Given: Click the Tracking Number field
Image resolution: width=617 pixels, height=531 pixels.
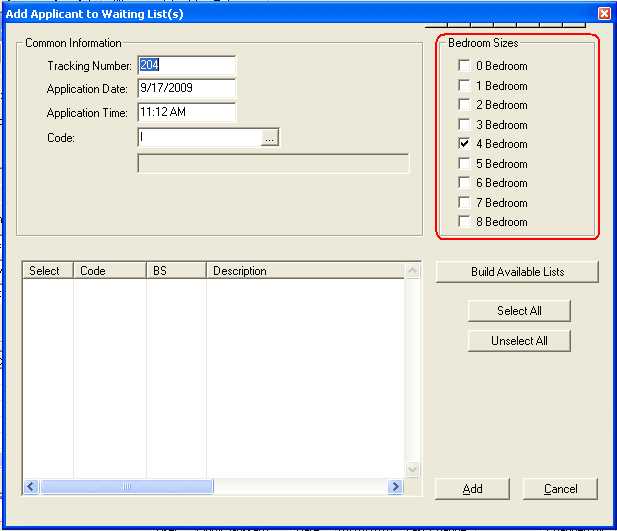Looking at the screenshot, I should click(186, 66).
